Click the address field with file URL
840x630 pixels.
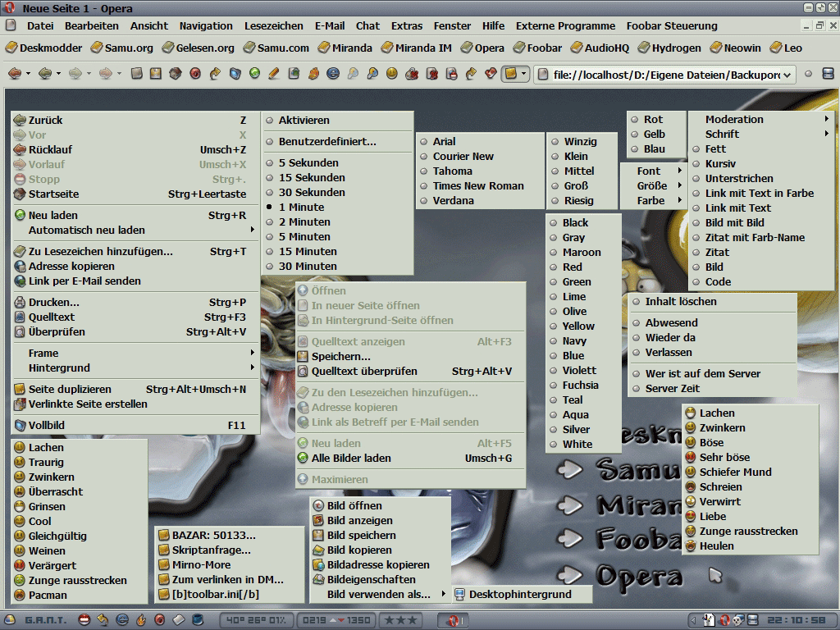[x=664, y=75]
